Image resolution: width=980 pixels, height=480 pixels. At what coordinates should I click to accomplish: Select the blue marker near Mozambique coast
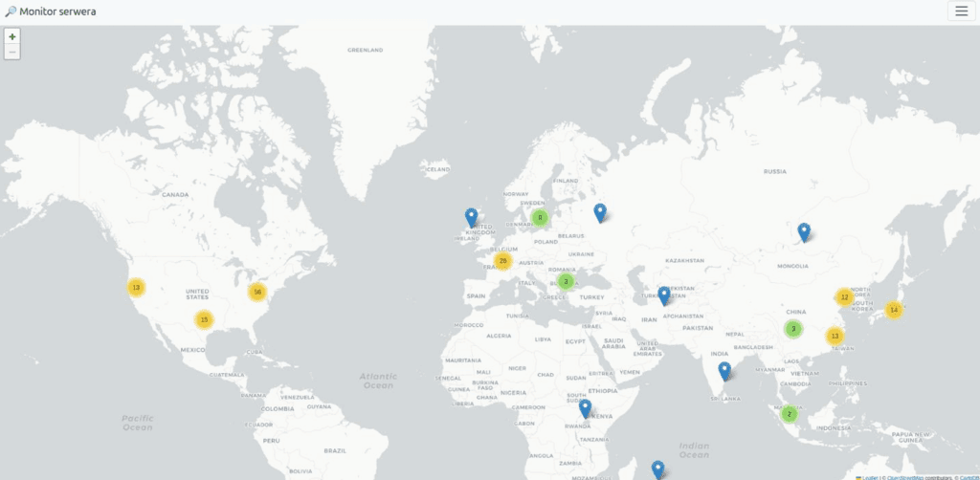(657, 469)
